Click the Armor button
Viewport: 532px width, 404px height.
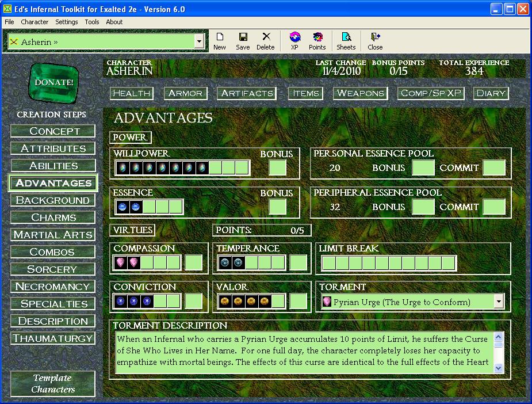[185, 93]
